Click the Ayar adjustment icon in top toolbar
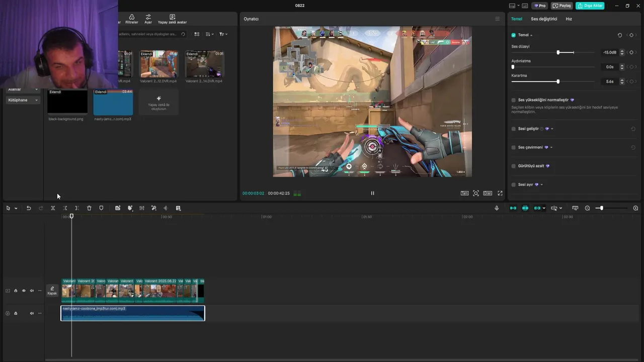The image size is (644, 362). (148, 19)
